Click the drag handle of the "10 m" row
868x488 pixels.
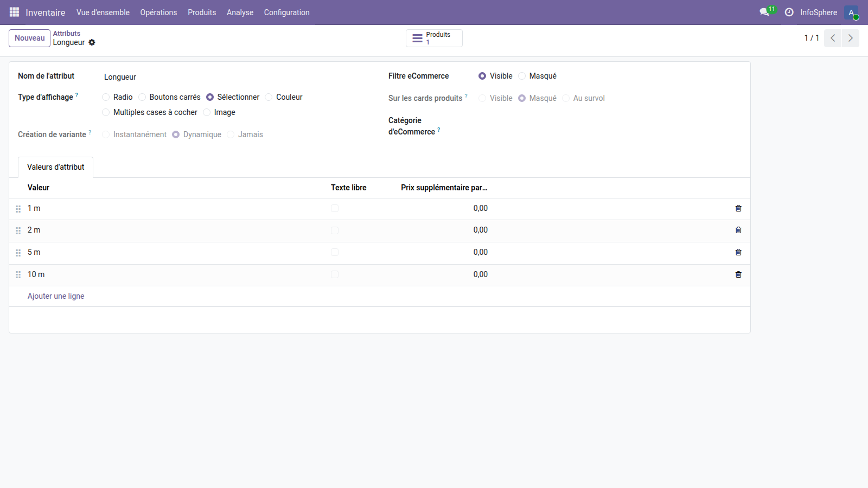point(18,274)
